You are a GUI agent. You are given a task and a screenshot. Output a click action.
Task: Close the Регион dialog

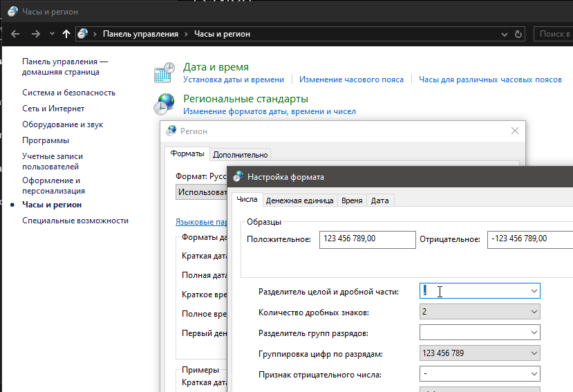coord(514,131)
